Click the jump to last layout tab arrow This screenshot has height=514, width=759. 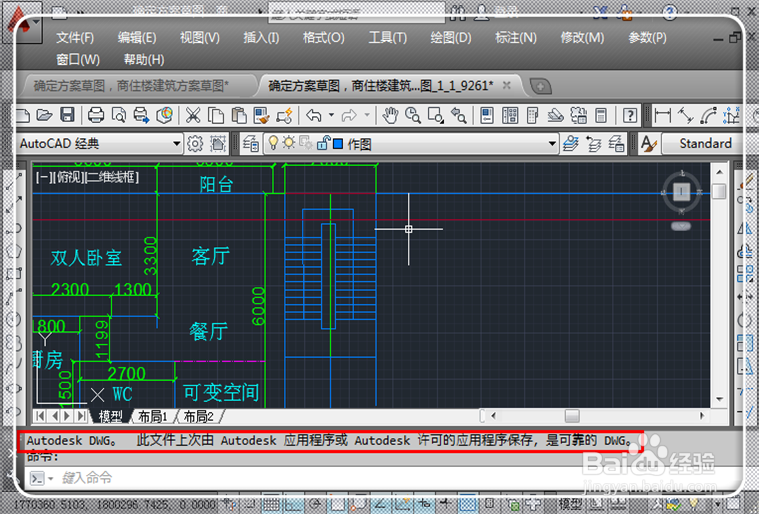[82, 416]
